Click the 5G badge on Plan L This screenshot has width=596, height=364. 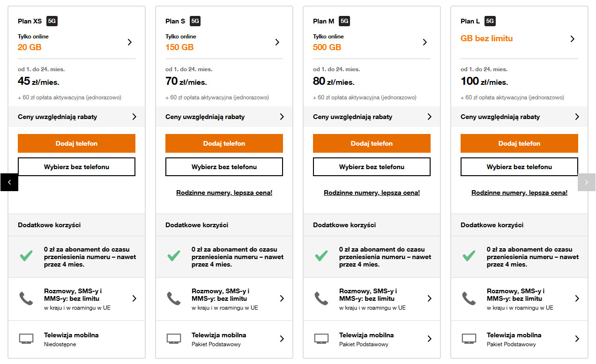490,21
